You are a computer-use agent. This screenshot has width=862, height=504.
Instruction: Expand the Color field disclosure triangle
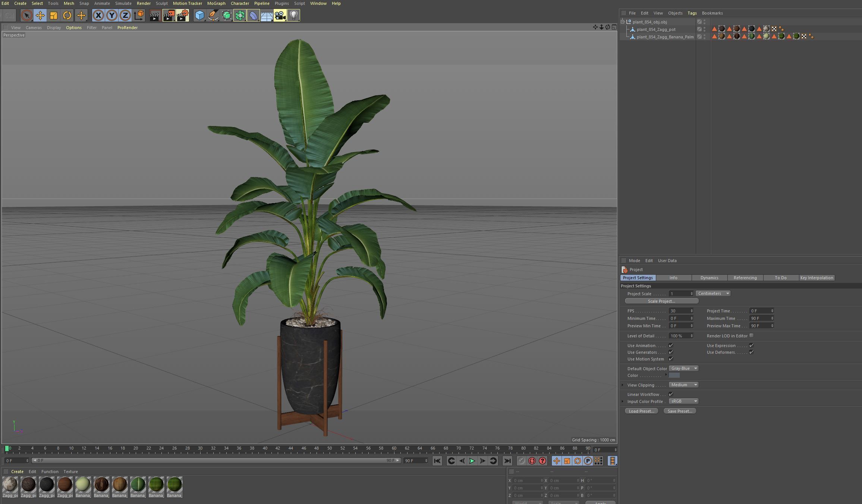(x=666, y=375)
